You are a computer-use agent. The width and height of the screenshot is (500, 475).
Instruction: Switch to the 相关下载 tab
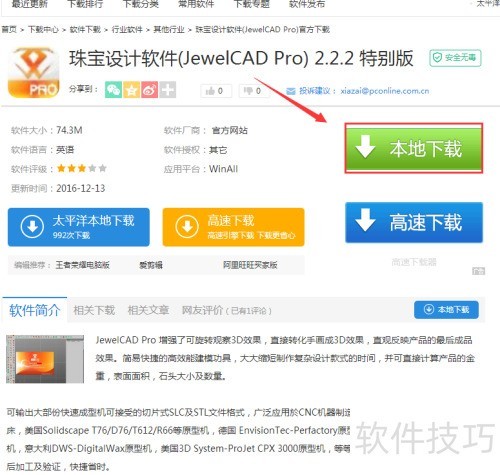94,310
